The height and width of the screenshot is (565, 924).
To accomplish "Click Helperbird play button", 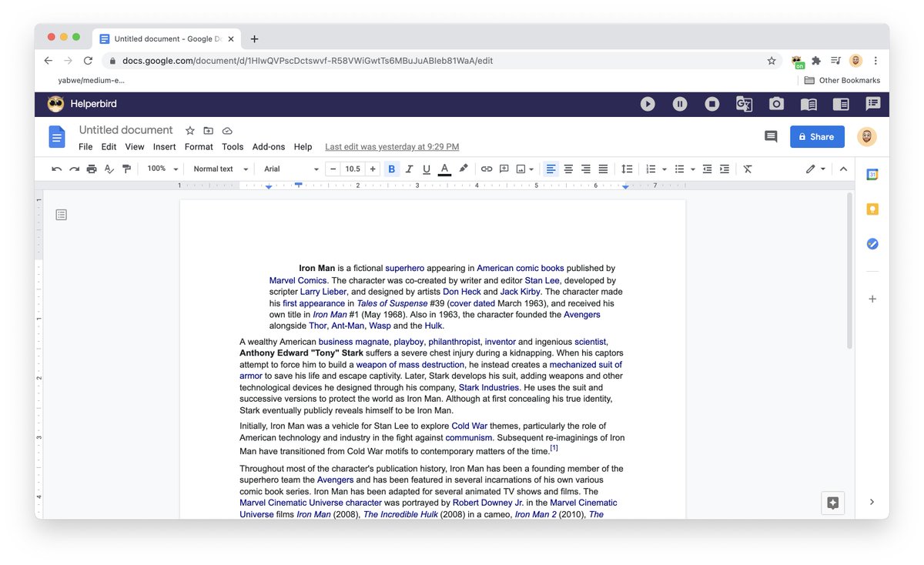I will pyautogui.click(x=648, y=104).
